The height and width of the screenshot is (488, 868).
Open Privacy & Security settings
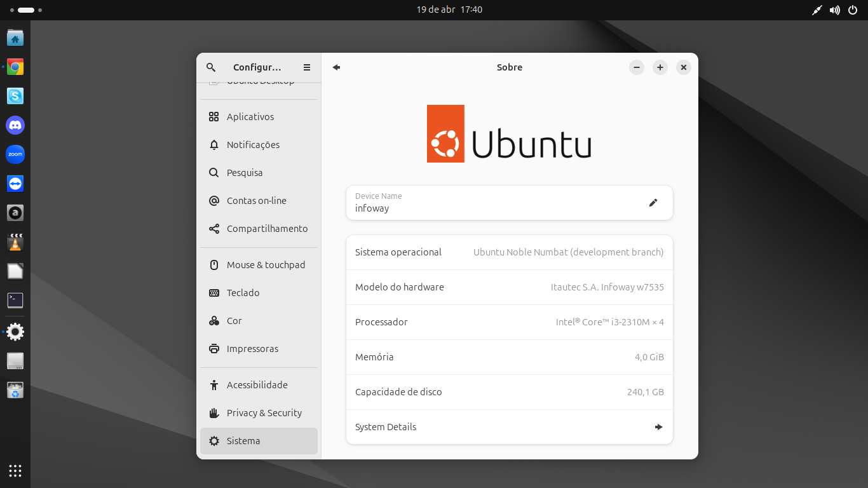259,413
